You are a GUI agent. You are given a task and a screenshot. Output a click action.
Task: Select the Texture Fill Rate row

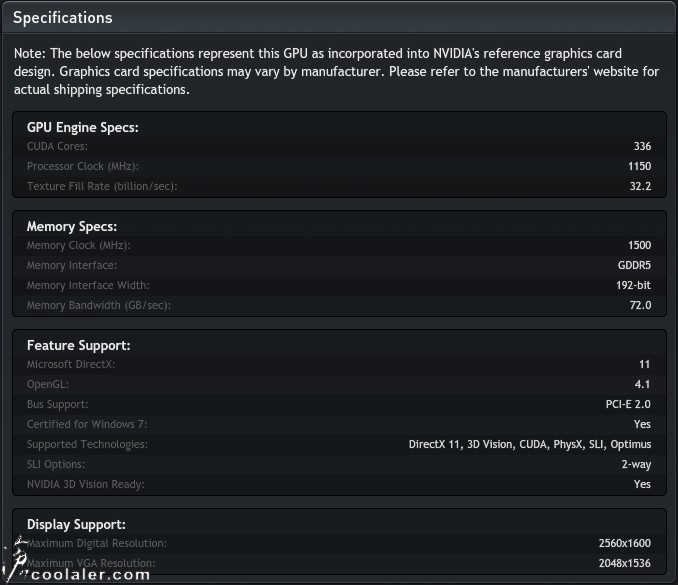[339, 186]
